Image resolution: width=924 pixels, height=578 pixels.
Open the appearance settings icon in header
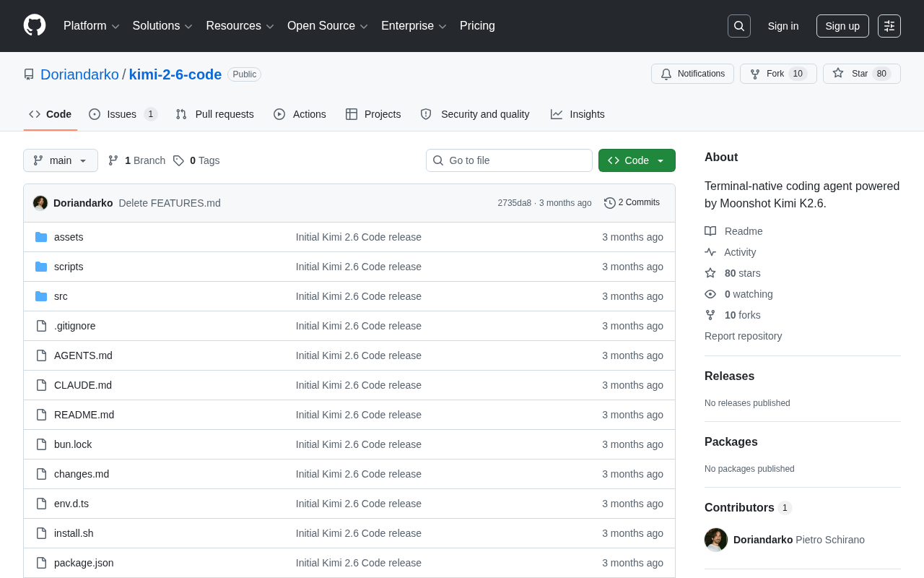[889, 26]
